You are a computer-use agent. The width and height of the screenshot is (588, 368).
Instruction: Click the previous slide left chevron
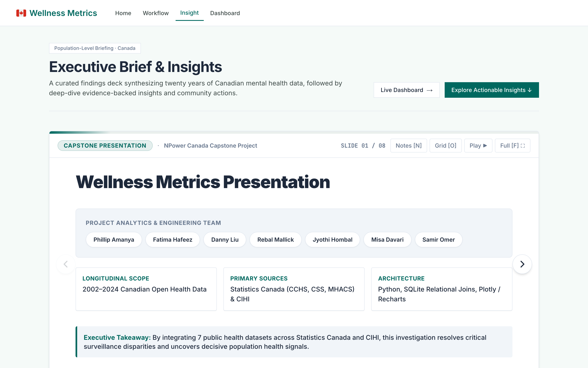[66, 264]
